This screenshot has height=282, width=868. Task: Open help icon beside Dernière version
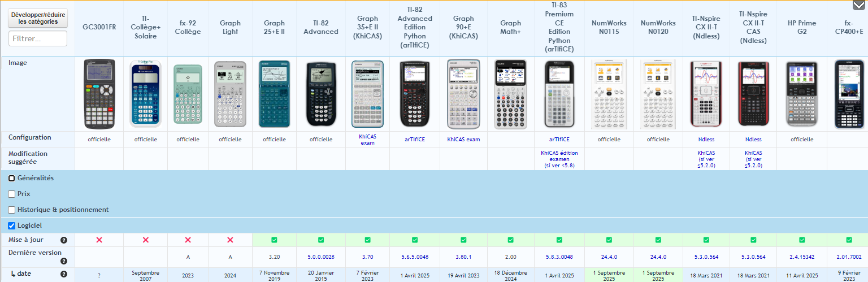click(x=64, y=261)
